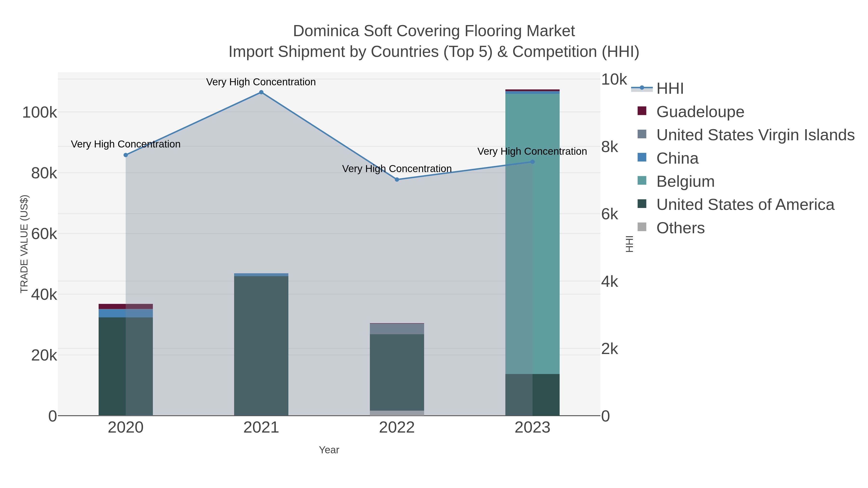Click the rotated 'HHI' right axis title

(x=630, y=244)
